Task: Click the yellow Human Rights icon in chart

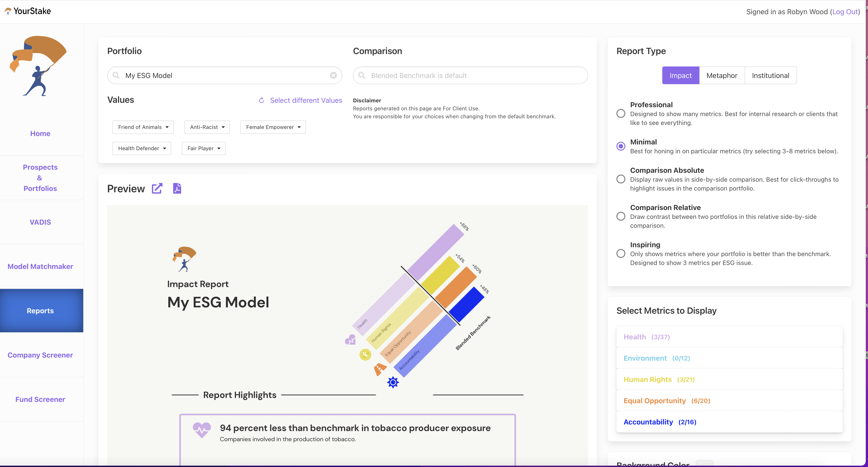Action: click(x=365, y=354)
